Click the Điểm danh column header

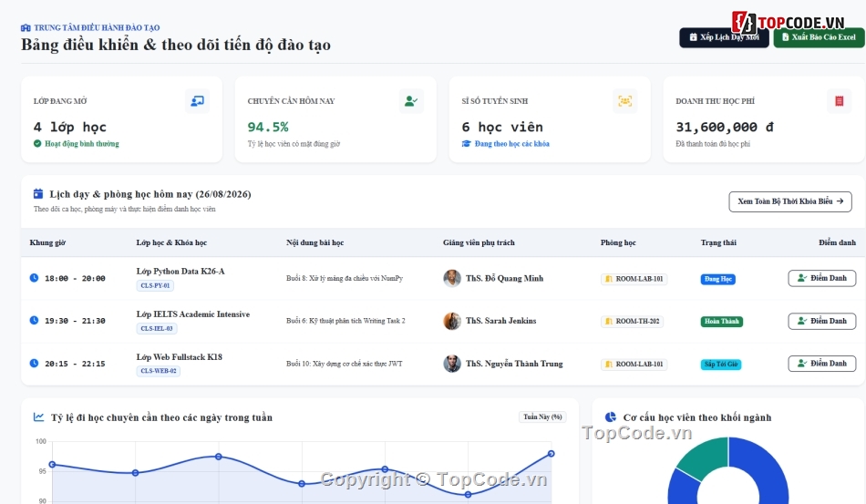[x=837, y=242]
